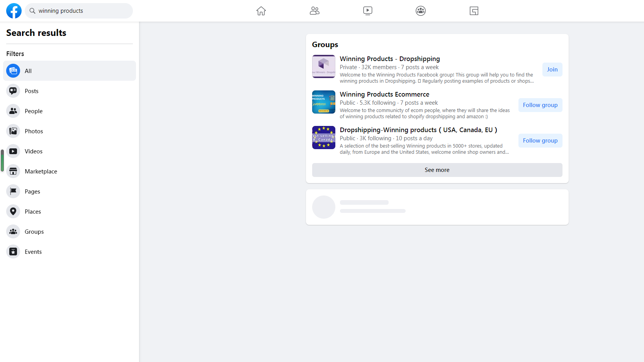Show only Photos results
The width and height of the screenshot is (644, 362).
point(34,131)
